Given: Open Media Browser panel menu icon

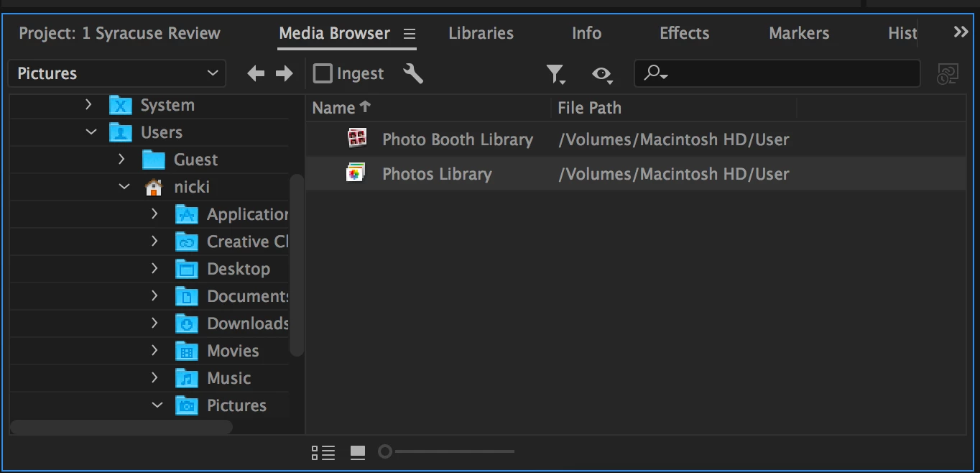Looking at the screenshot, I should (410, 34).
